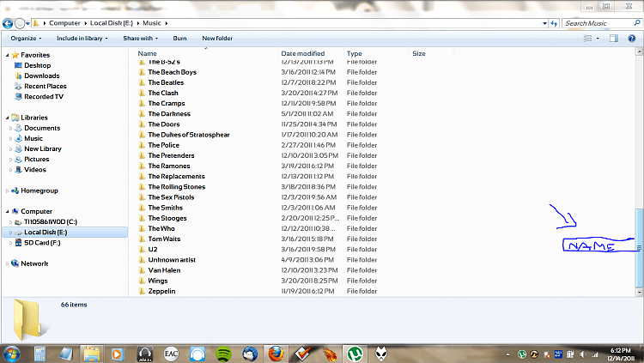Select the TI105861W0D (C:) drive
Image resolution: width=644 pixels, height=363 pixels.
click(51, 221)
